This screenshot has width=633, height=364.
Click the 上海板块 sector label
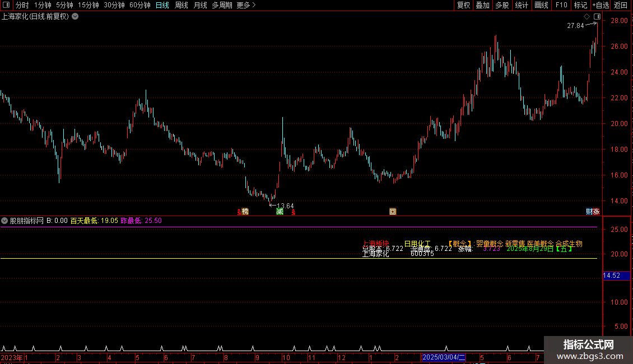(375, 243)
